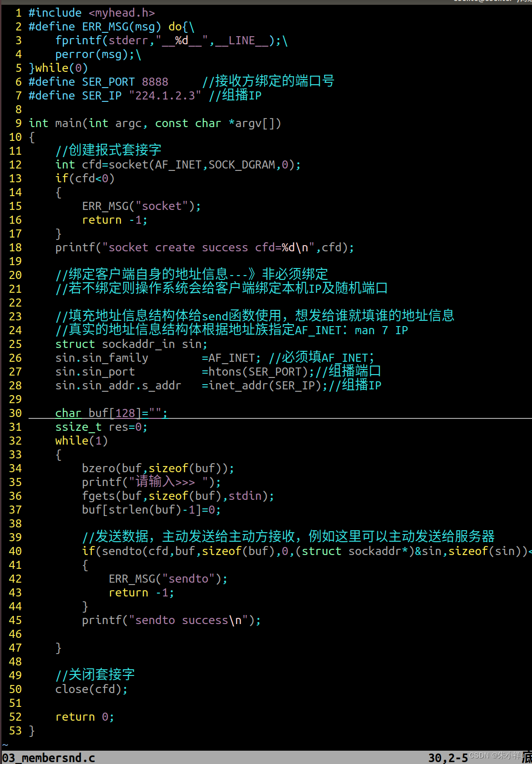Click the comment on line 20
Viewport: 532px width, 764px height.
pos(192,275)
